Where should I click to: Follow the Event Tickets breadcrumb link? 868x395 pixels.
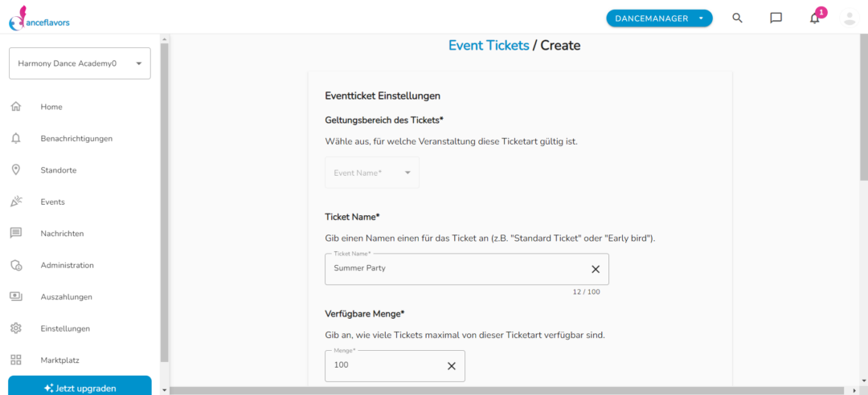click(489, 46)
